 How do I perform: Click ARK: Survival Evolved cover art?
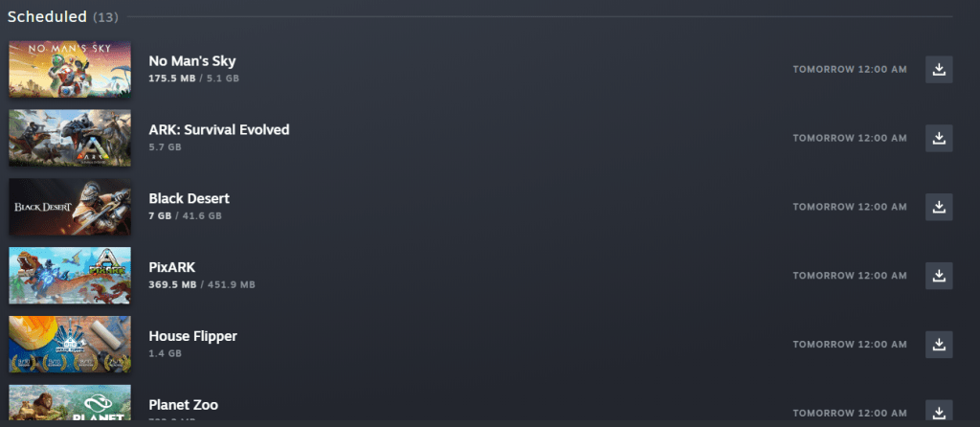click(x=70, y=138)
